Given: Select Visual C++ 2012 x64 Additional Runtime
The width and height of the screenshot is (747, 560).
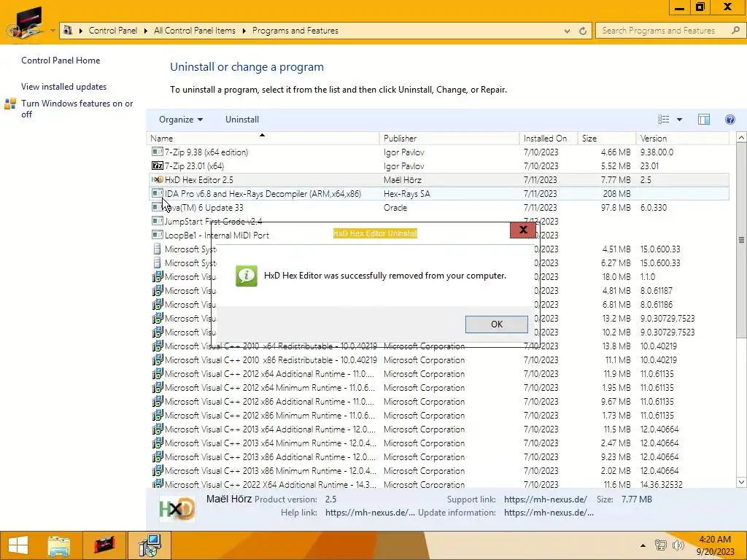Looking at the screenshot, I should pyautogui.click(x=438, y=374).
